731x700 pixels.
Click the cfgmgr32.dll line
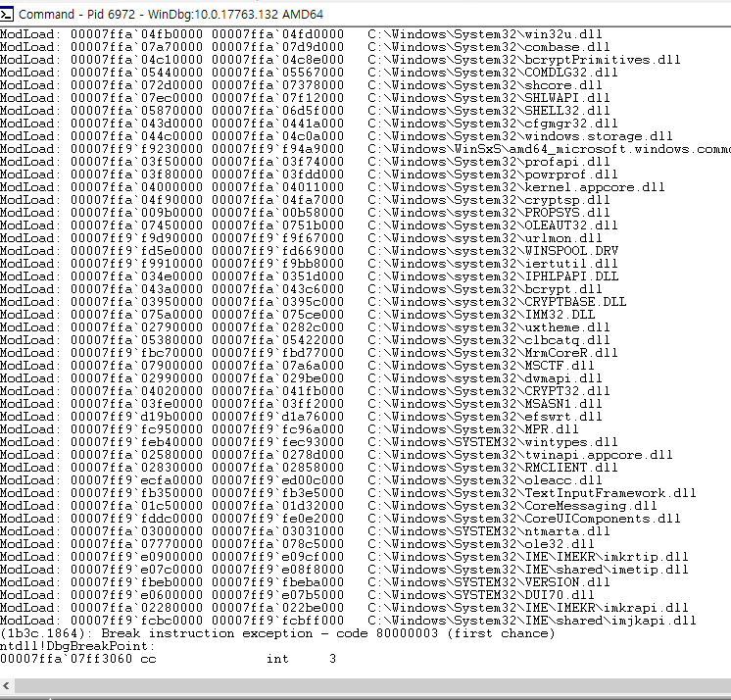click(309, 124)
